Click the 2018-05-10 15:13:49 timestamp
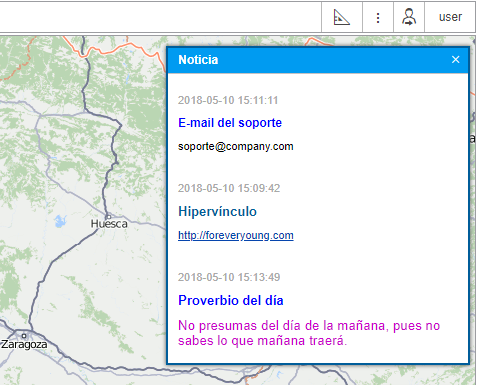Viewport: 477px width, 385px height. (229, 277)
